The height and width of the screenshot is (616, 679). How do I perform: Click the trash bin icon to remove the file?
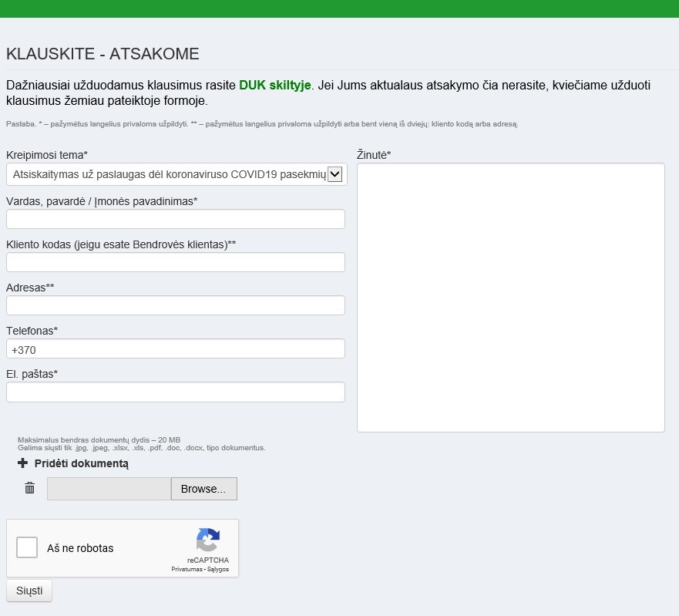click(30, 488)
